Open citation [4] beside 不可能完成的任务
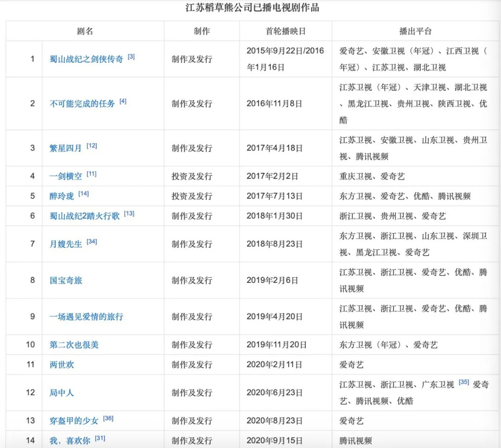 coord(122,102)
